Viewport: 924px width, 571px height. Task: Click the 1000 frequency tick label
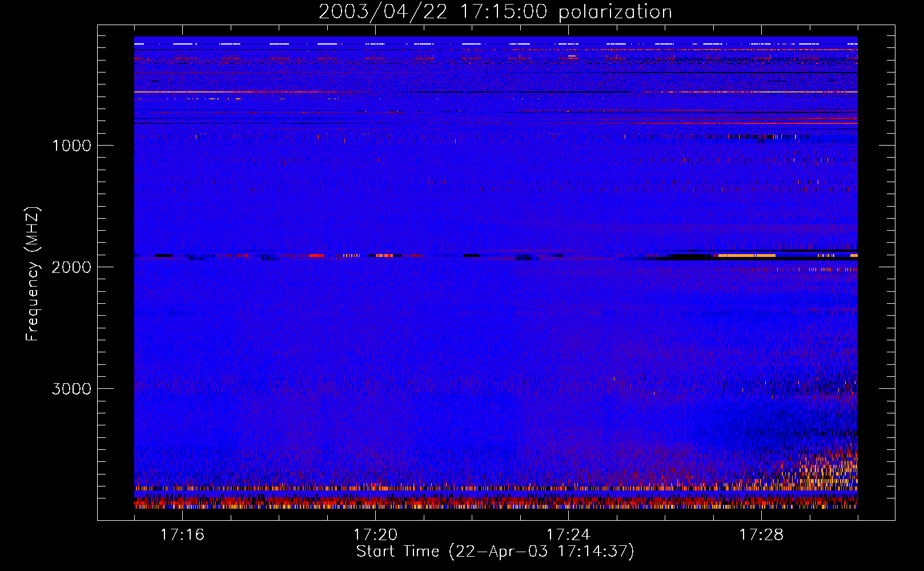pyautogui.click(x=71, y=146)
